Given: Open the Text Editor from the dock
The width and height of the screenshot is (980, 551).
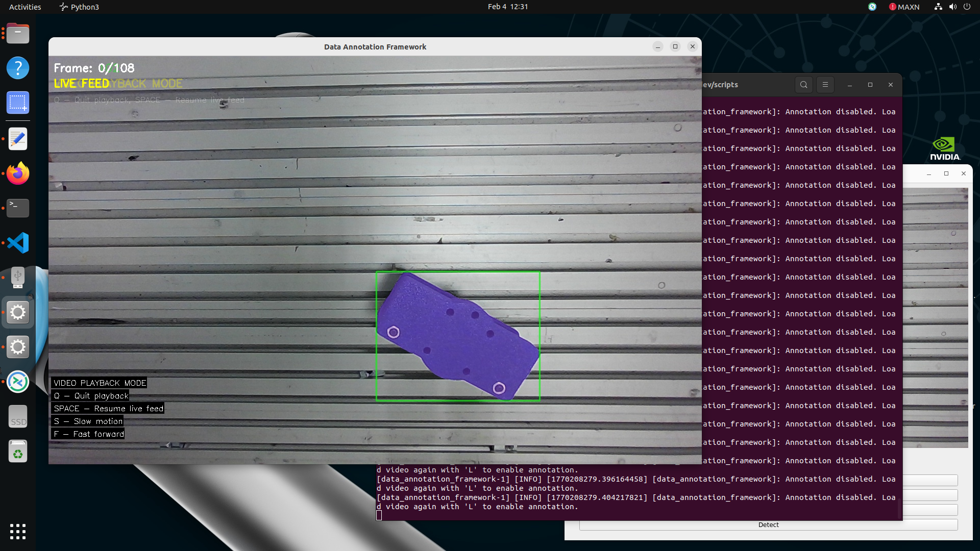Looking at the screenshot, I should 18,139.
